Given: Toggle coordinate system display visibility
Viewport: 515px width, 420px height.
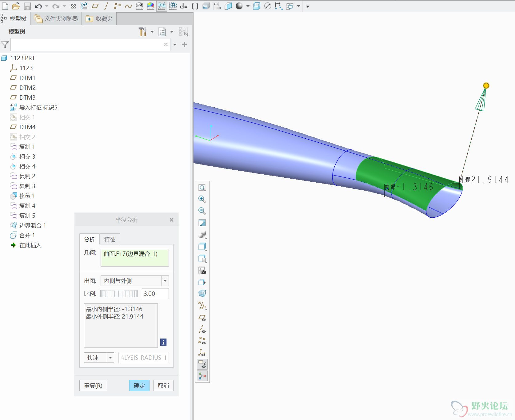Looking at the screenshot, I should (x=202, y=352).
